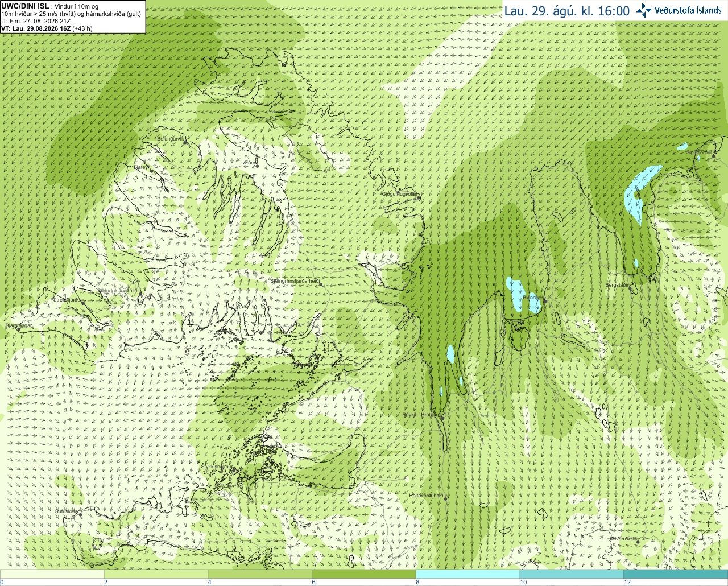Click the Steingrímsfjarðarheiði station label

(x=295, y=281)
